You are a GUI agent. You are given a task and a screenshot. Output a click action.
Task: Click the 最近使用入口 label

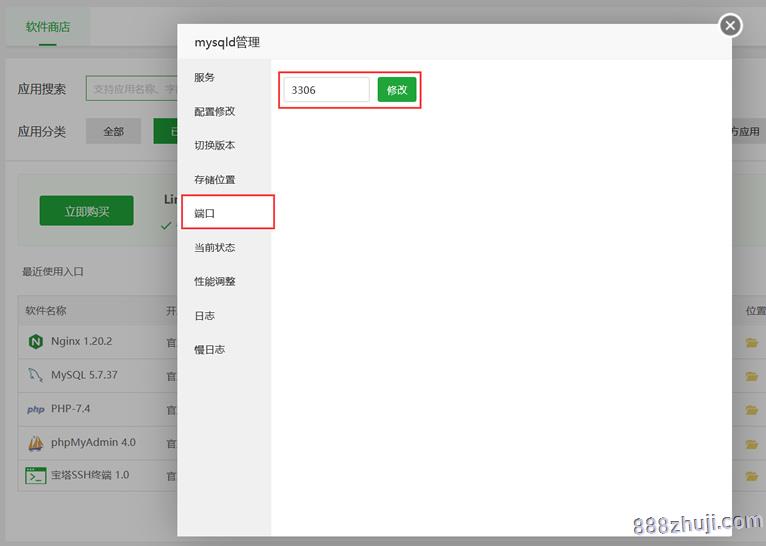click(x=53, y=272)
